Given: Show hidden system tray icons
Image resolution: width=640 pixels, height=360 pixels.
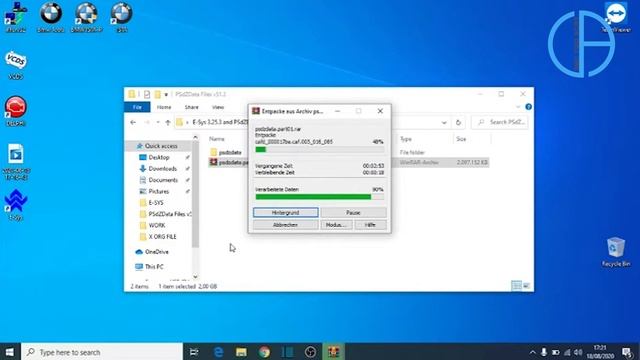Looking at the screenshot, I should (x=532, y=352).
